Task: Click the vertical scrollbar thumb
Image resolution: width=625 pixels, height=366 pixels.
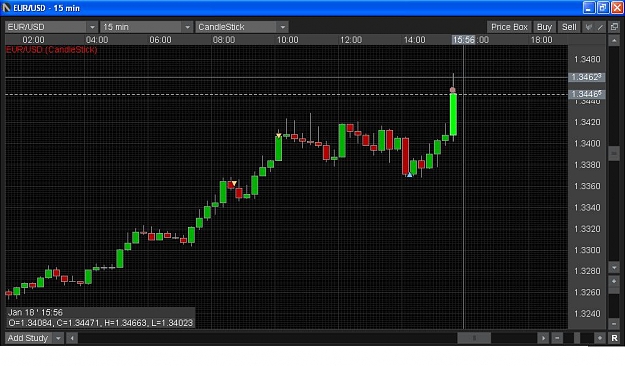Action: (x=614, y=153)
